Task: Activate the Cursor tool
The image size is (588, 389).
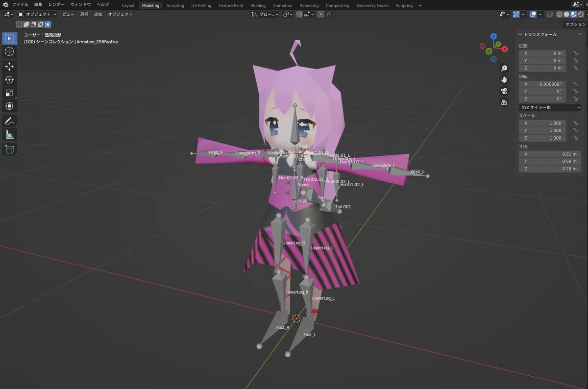Action: 9,51
